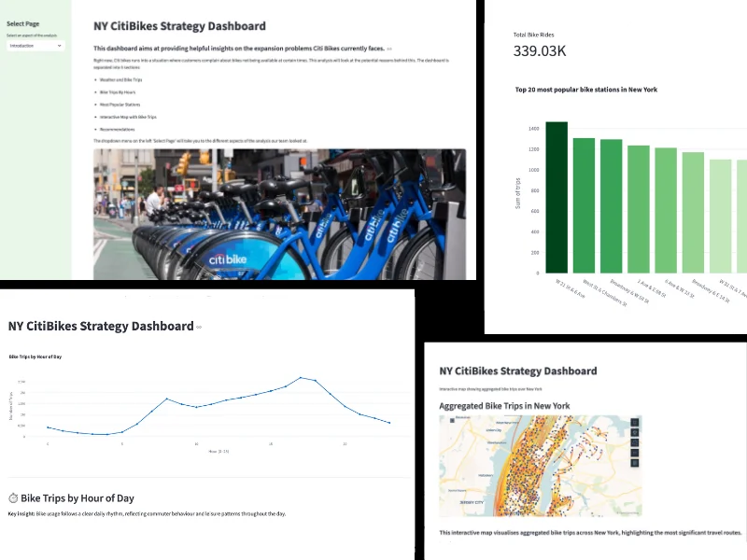Click the topmost control button on the map's right edge

tap(635, 422)
